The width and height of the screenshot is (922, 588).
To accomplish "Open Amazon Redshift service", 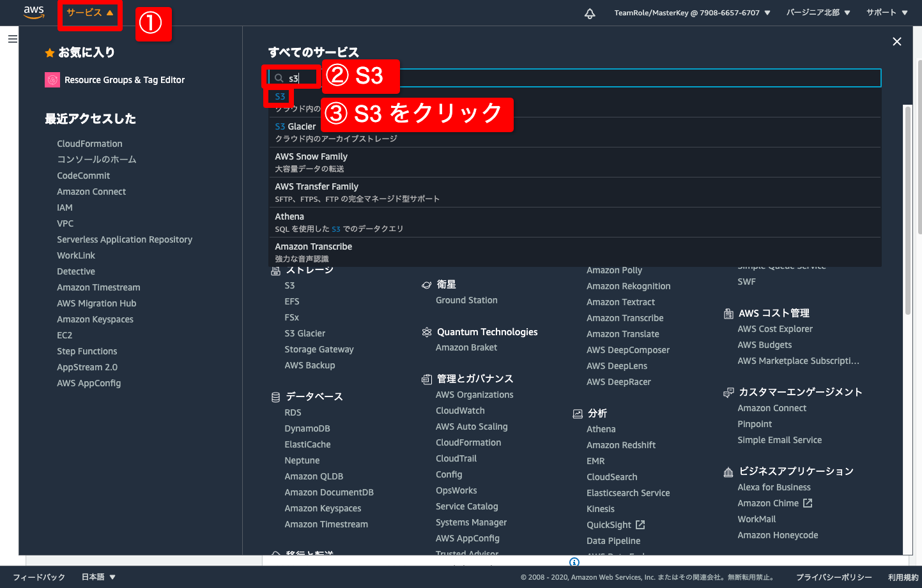I will tap(621, 445).
